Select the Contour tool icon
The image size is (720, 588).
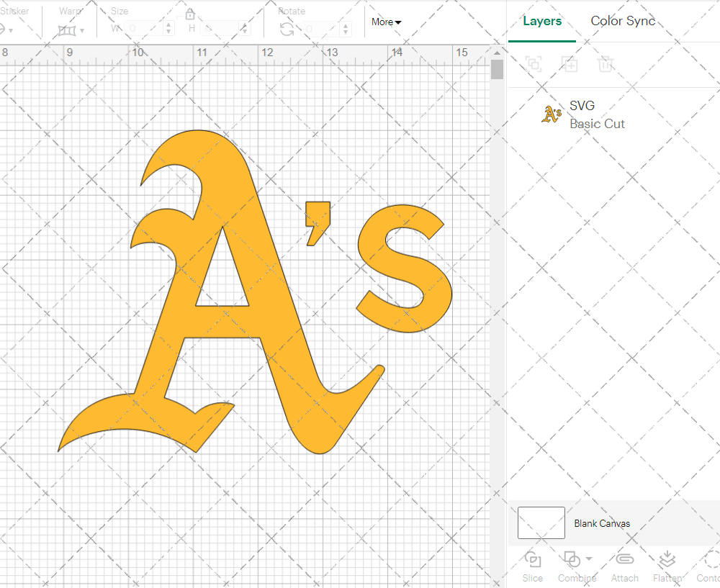coord(711,560)
